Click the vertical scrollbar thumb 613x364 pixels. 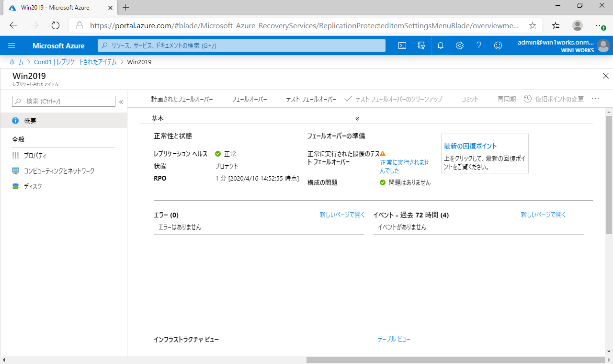point(609,175)
